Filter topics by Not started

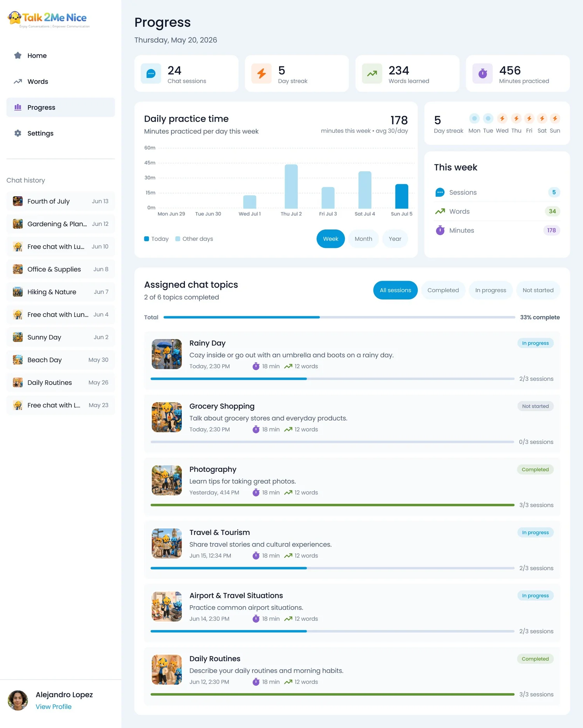538,290
